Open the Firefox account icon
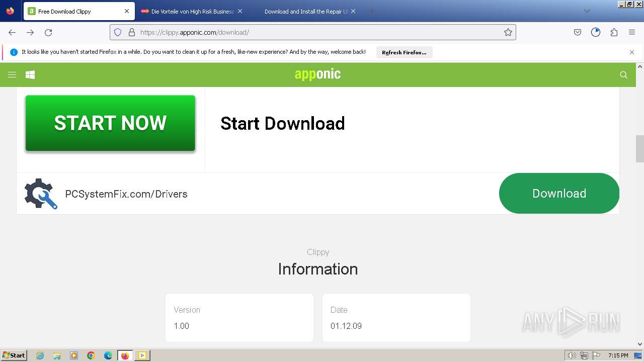 click(596, 32)
